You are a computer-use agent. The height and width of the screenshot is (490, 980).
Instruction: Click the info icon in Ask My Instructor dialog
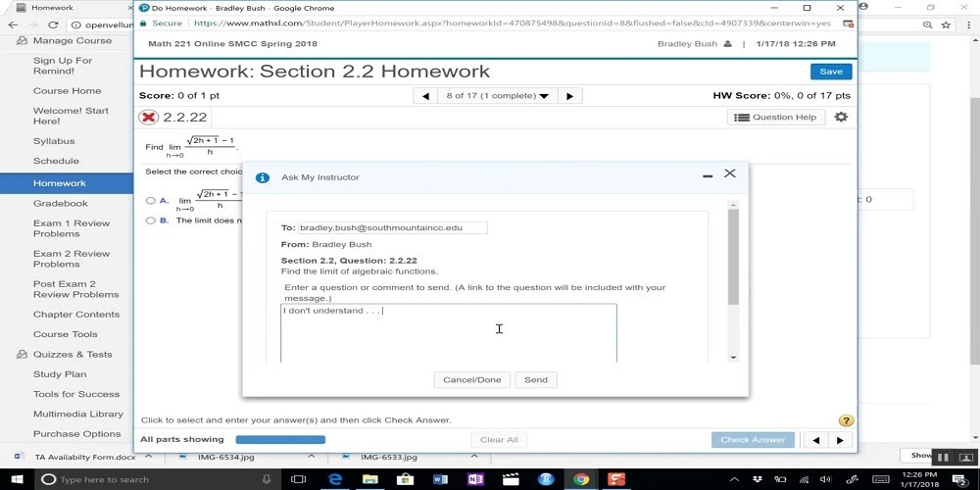pyautogui.click(x=262, y=177)
